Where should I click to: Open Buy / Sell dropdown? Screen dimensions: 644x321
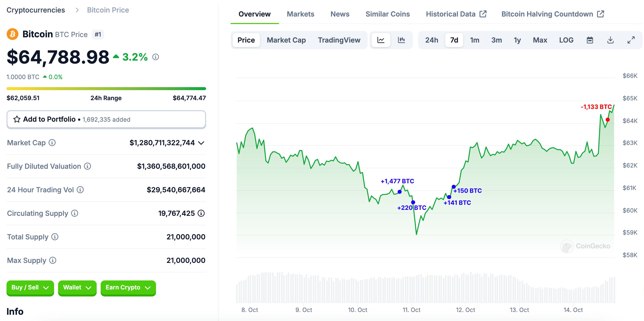(30, 288)
